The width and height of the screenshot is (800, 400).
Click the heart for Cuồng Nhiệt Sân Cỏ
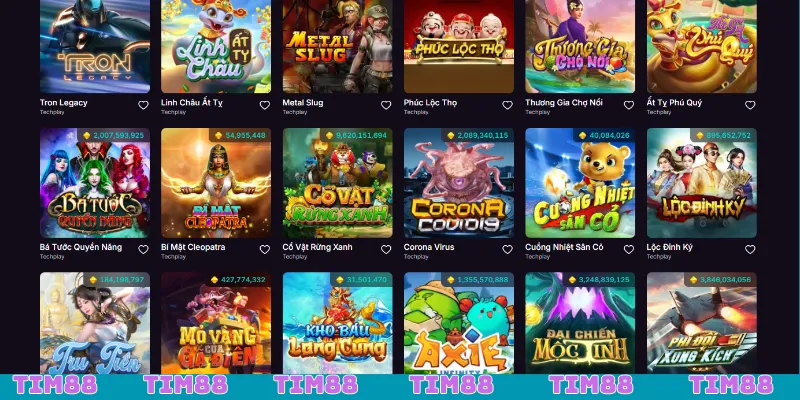[629, 249]
